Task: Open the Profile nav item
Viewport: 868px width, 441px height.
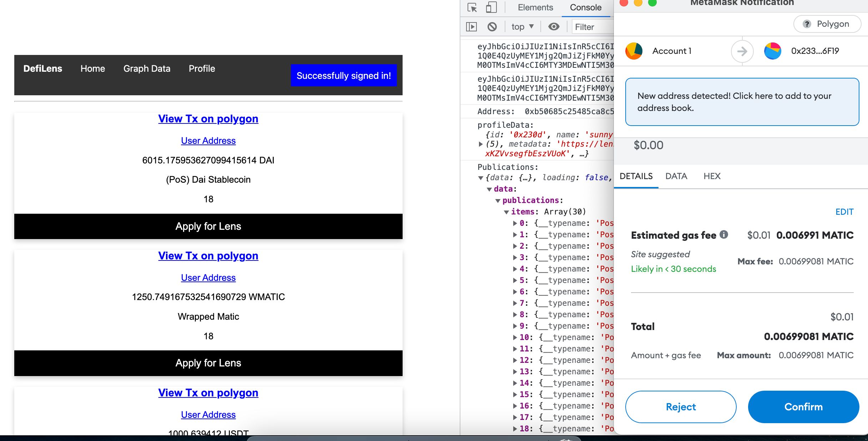Action: coord(202,69)
